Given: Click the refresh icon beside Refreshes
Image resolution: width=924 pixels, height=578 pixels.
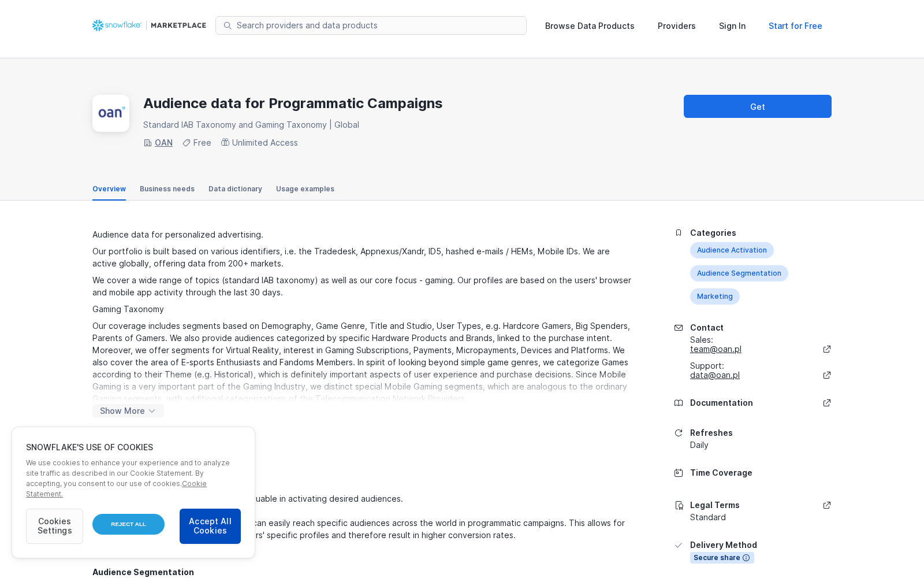Looking at the screenshot, I should [x=679, y=433].
